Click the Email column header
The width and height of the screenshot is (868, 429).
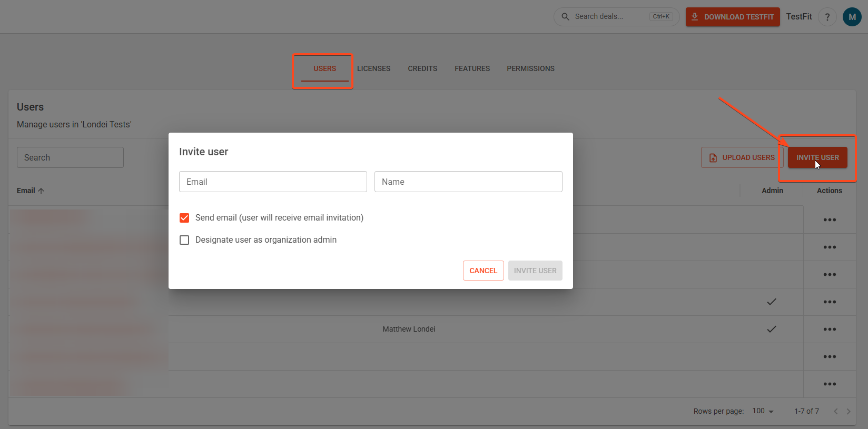click(x=26, y=191)
